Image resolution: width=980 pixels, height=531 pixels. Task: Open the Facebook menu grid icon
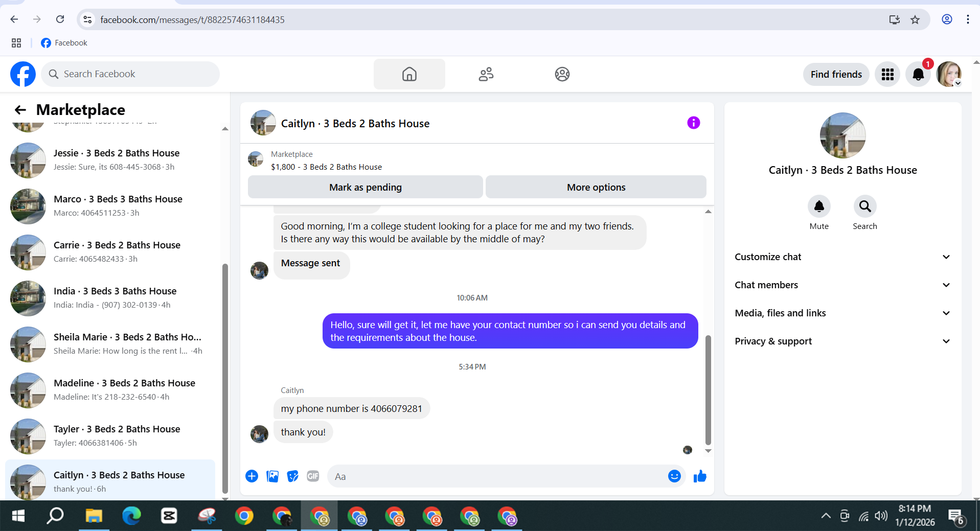click(887, 75)
